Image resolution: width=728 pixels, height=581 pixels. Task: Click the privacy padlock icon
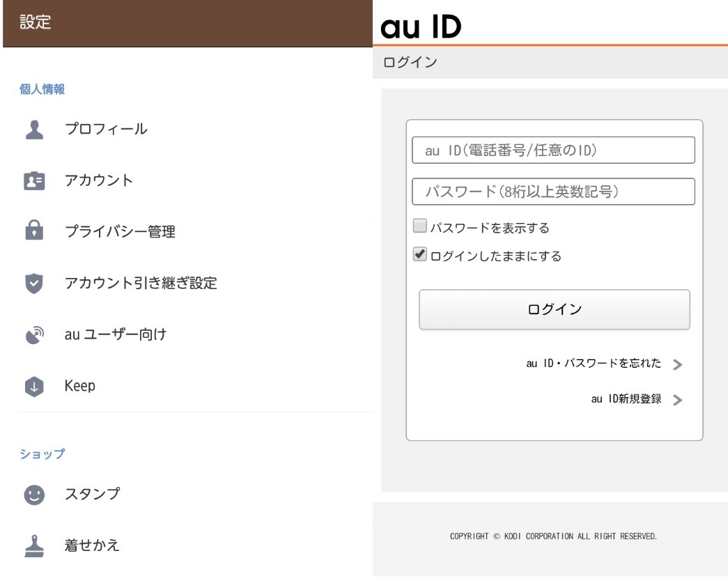34,230
